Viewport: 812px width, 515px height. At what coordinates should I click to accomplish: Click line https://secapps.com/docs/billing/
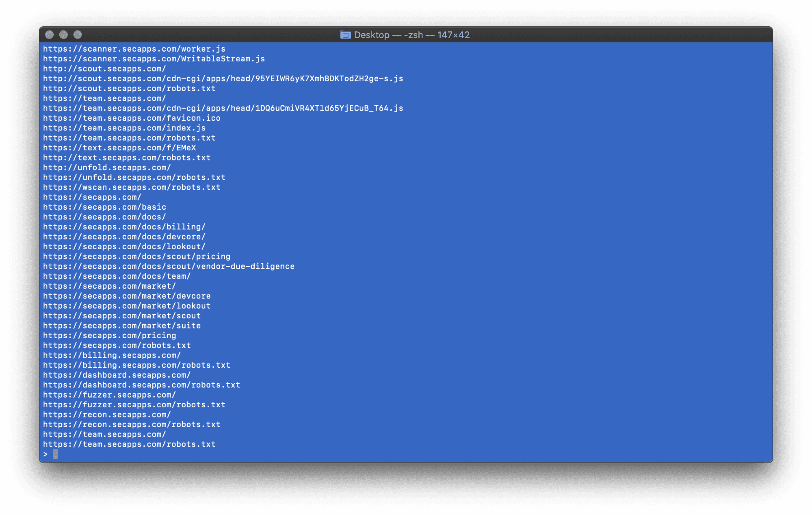(124, 227)
